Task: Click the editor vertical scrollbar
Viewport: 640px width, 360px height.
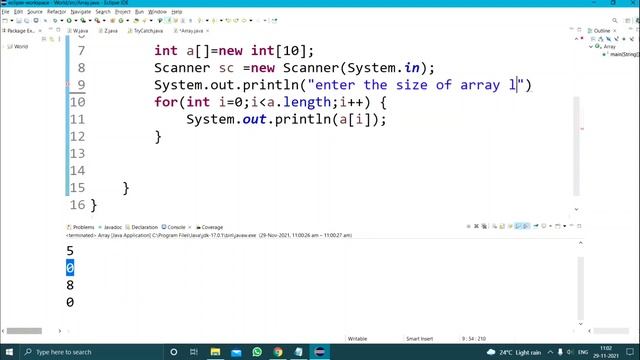Action: (576, 146)
